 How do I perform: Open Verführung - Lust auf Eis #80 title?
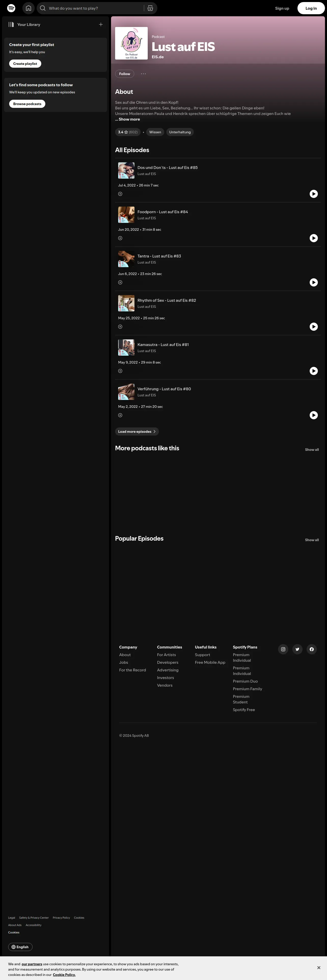click(164, 389)
